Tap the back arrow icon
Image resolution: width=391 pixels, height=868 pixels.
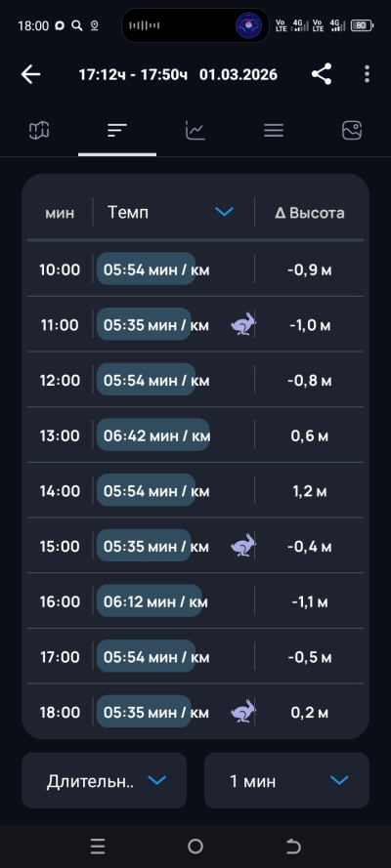click(x=30, y=74)
